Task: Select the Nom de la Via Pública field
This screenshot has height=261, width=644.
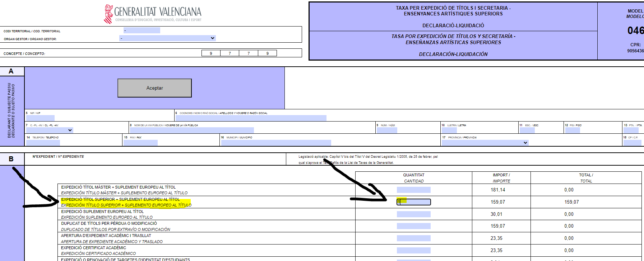Action: (x=192, y=130)
